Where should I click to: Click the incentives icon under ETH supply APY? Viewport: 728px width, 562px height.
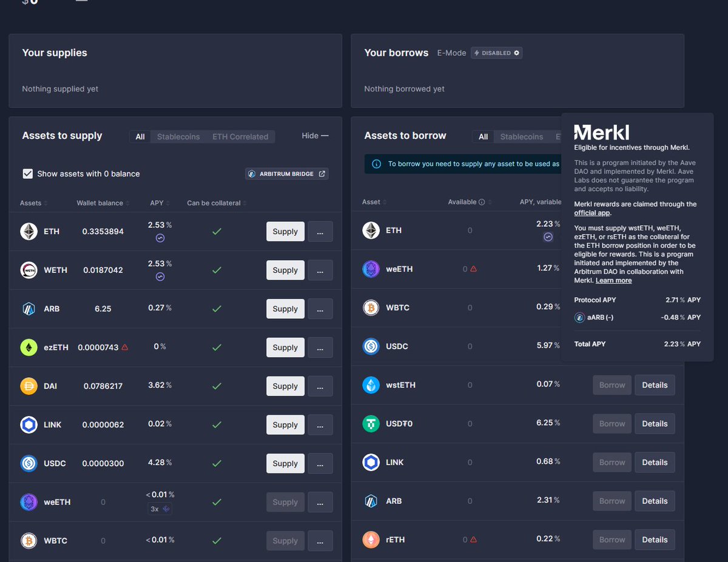pyautogui.click(x=160, y=238)
